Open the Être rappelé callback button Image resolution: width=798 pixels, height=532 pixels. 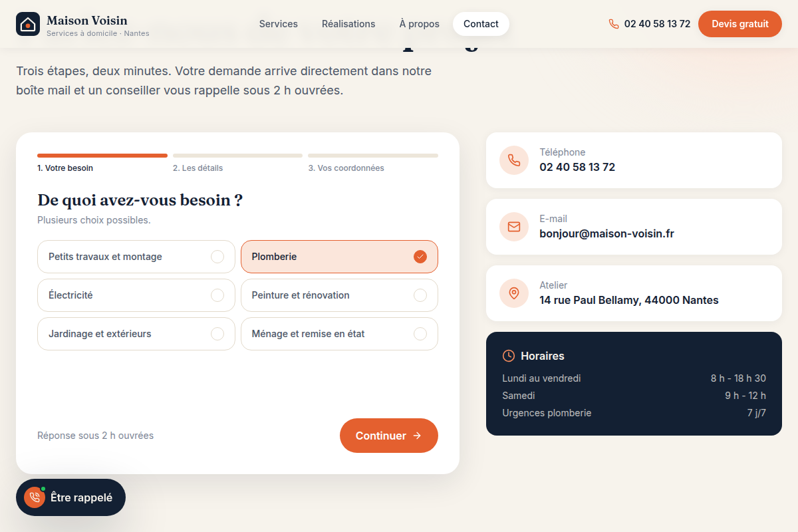tap(70, 497)
